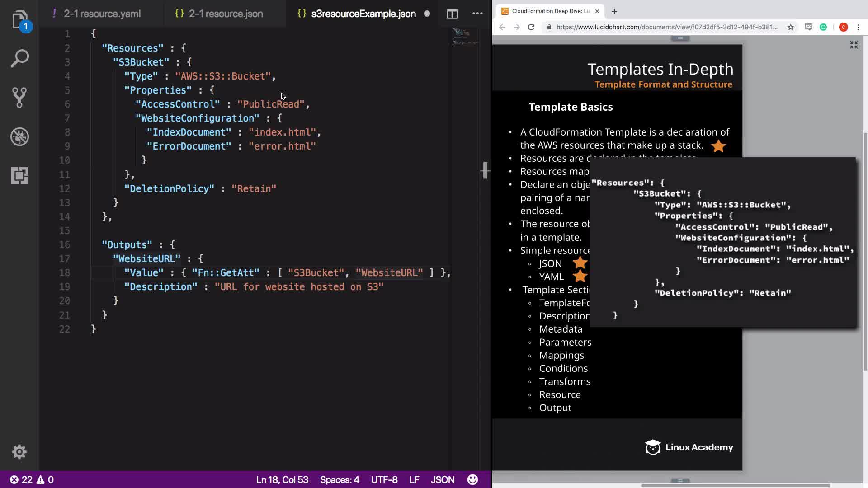
Task: Bookmark page with star icon
Action: coord(790,27)
